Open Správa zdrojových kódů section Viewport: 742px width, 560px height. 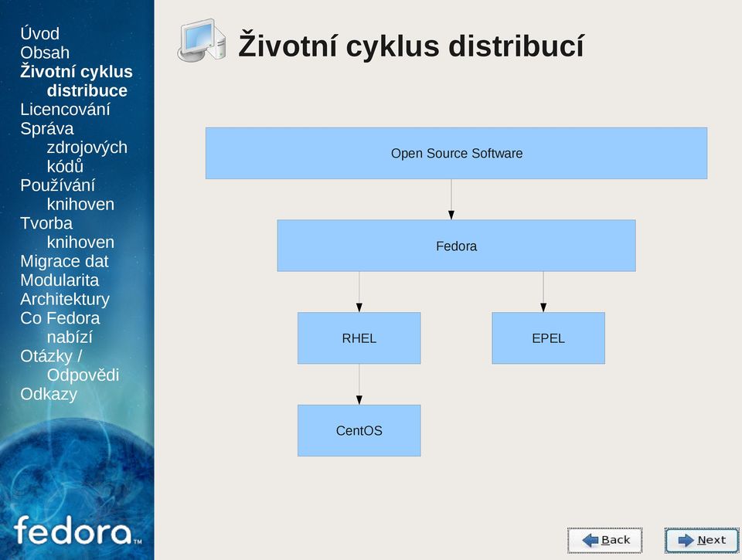74,147
